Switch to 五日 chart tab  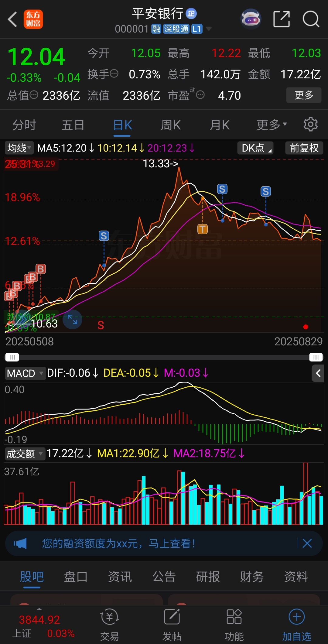[x=73, y=125]
